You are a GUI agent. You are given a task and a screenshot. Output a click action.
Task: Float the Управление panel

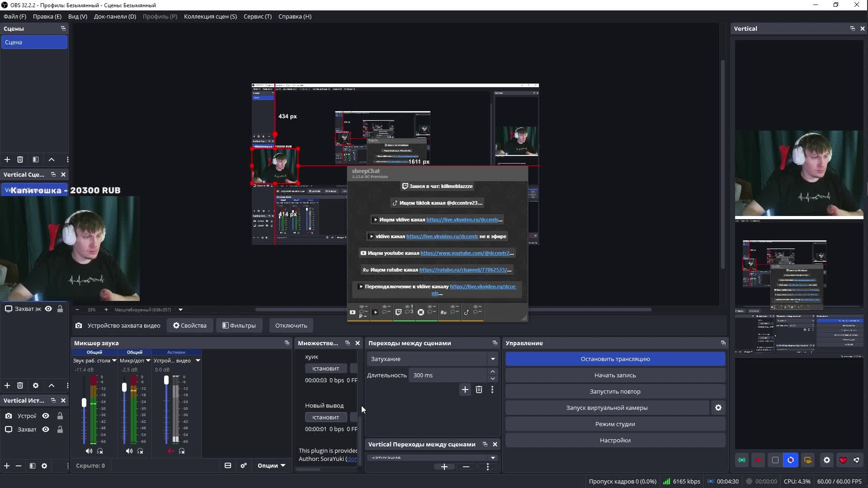click(x=723, y=343)
